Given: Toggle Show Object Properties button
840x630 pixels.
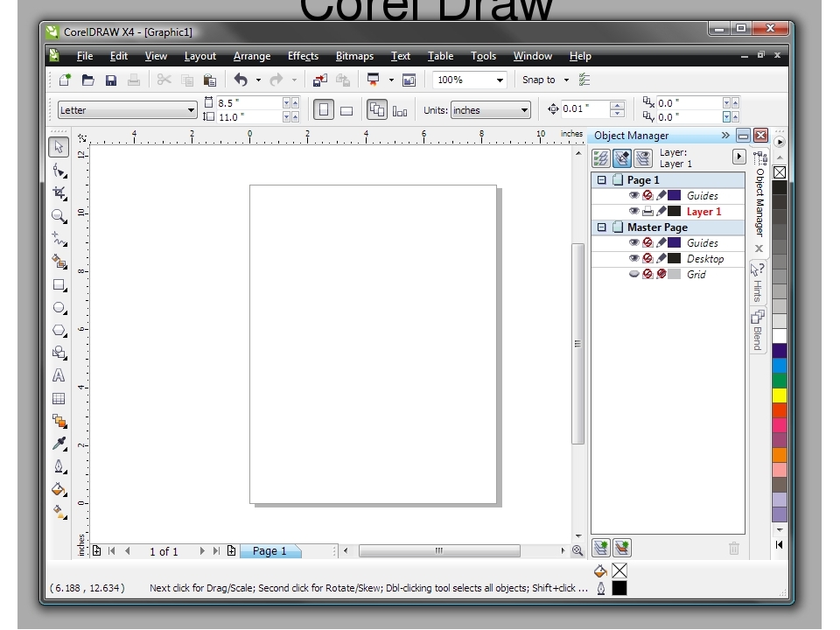Looking at the screenshot, I should (601, 158).
